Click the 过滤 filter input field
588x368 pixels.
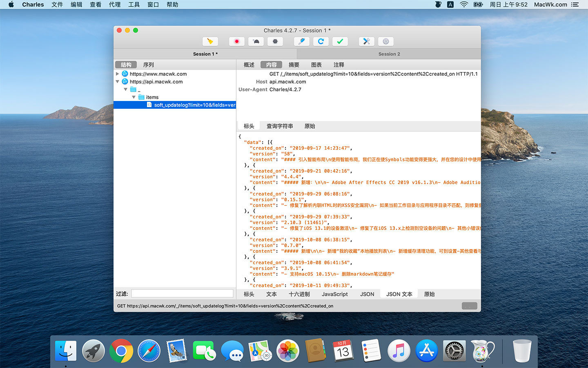pos(182,294)
